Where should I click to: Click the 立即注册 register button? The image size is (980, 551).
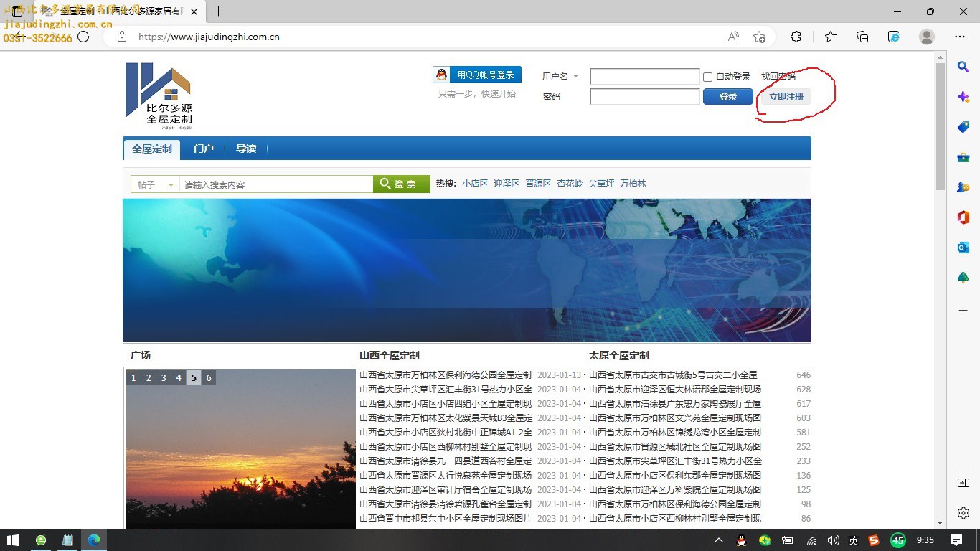pos(786,96)
